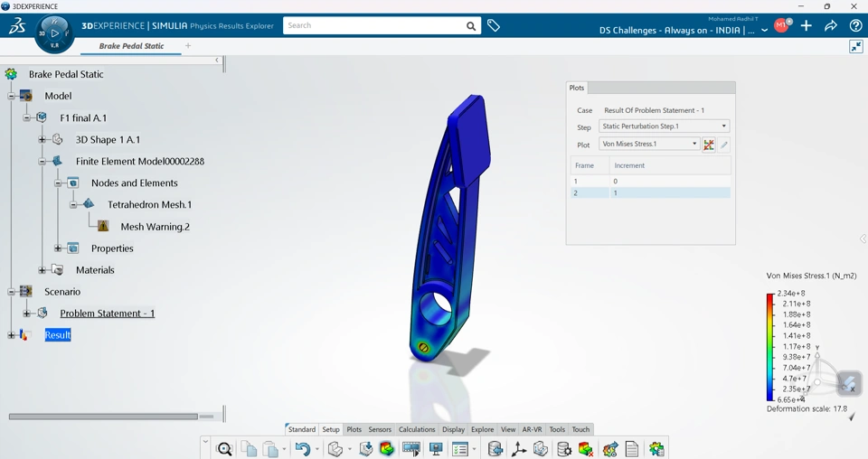Image resolution: width=868 pixels, height=459 pixels.
Task: Click the expand viewport icon at top right
Action: coord(856,46)
